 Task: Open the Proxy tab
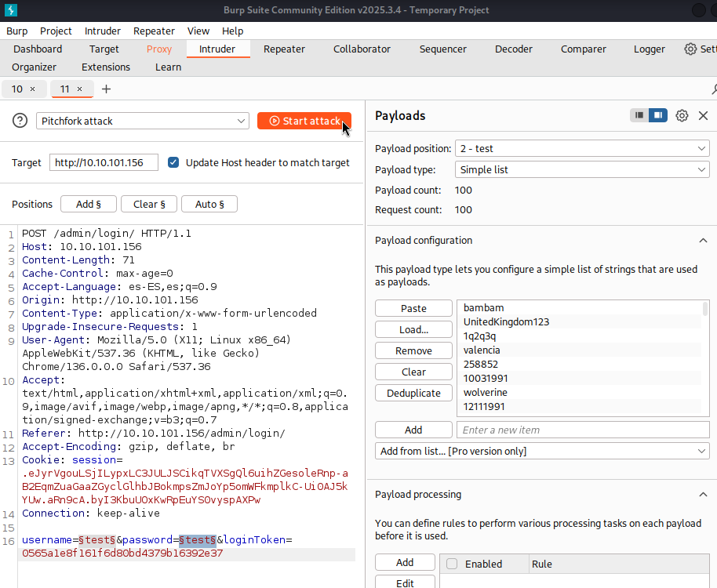coord(159,49)
